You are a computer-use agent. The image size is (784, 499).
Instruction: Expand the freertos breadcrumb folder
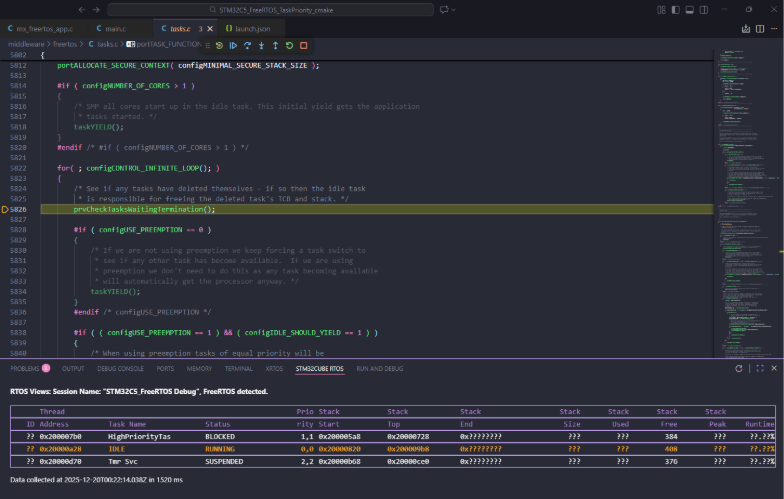(x=66, y=45)
